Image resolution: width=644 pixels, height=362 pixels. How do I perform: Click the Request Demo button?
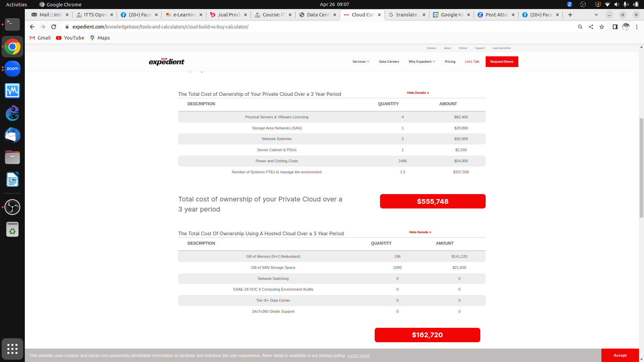click(501, 62)
